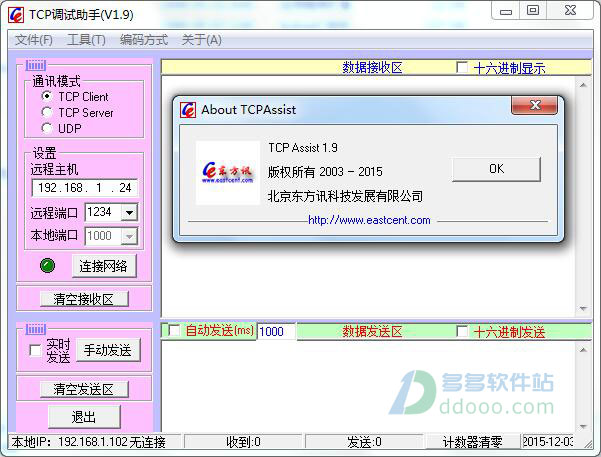Click receive area scrollbar down arrow
601x457 pixels.
(x=583, y=308)
